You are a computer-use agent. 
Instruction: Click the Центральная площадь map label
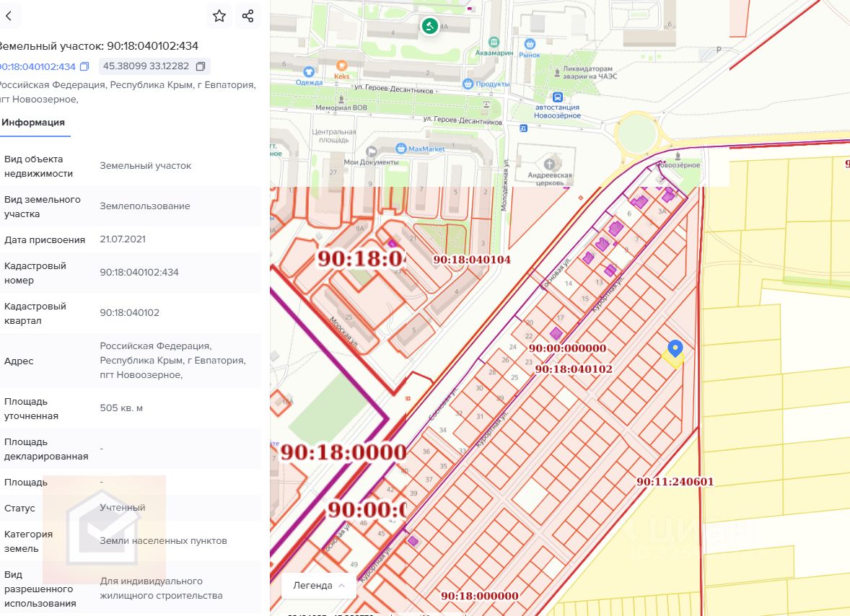(334, 136)
